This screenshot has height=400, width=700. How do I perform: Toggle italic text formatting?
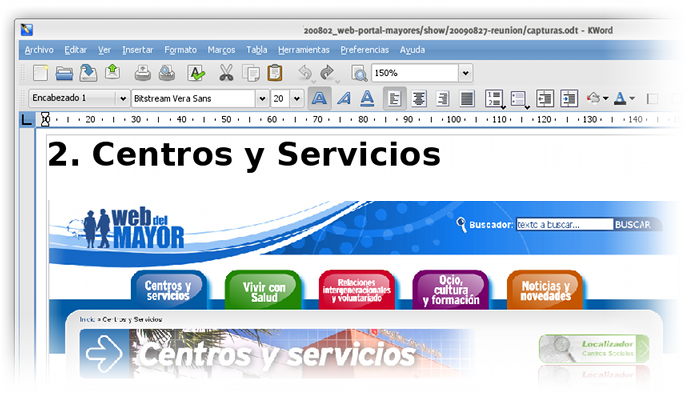(344, 98)
